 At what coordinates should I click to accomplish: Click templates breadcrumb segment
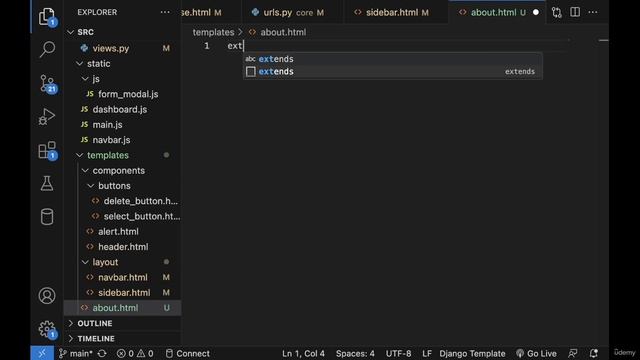(213, 32)
